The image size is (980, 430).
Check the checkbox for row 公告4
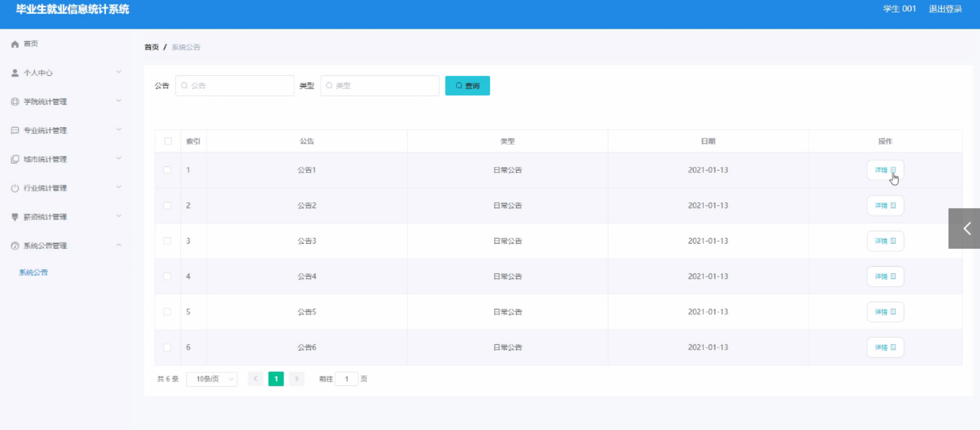[x=167, y=276]
